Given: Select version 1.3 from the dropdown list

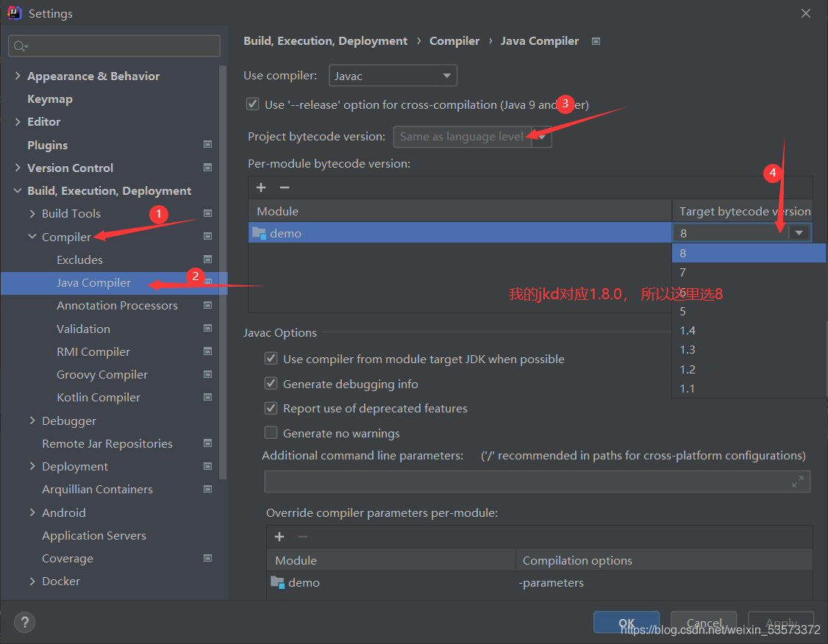Looking at the screenshot, I should pos(749,349).
